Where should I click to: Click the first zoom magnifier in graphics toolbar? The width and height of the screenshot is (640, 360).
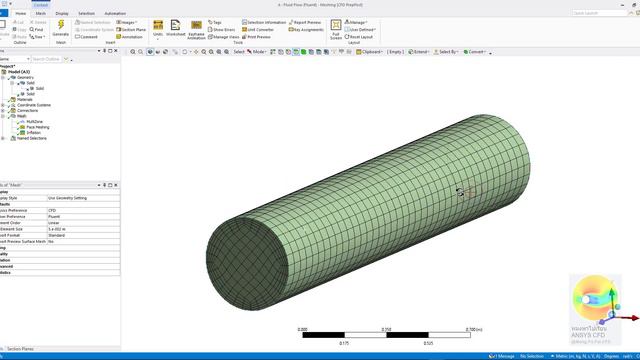pyautogui.click(x=133, y=52)
